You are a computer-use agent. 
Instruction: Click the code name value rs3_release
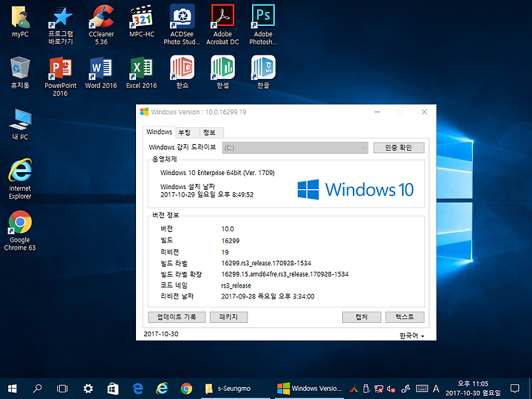tap(236, 285)
